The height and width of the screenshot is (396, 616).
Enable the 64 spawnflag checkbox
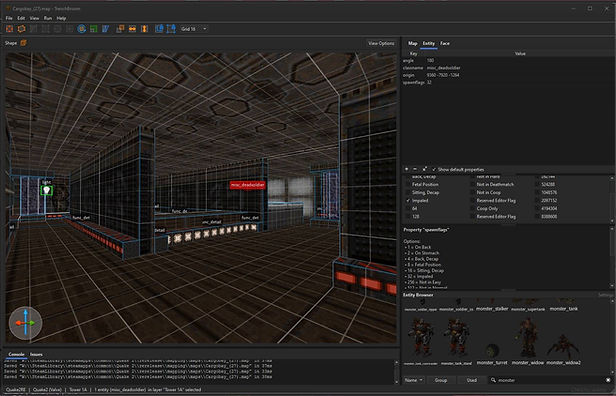click(409, 209)
